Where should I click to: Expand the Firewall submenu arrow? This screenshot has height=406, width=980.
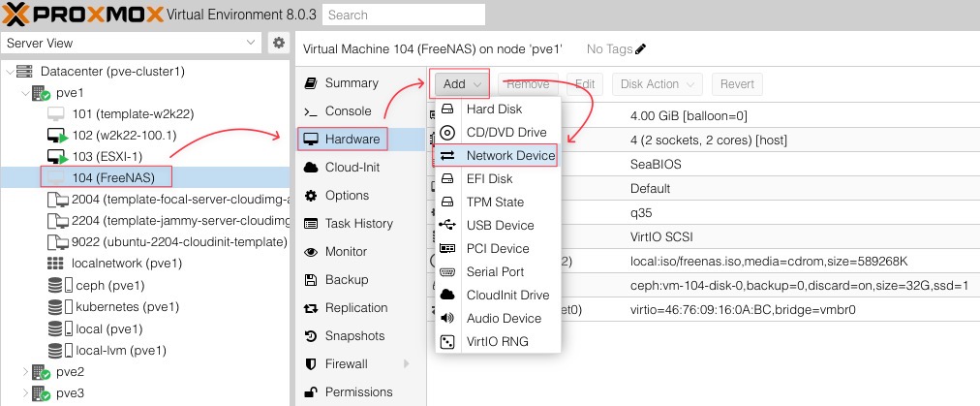pyautogui.click(x=407, y=364)
